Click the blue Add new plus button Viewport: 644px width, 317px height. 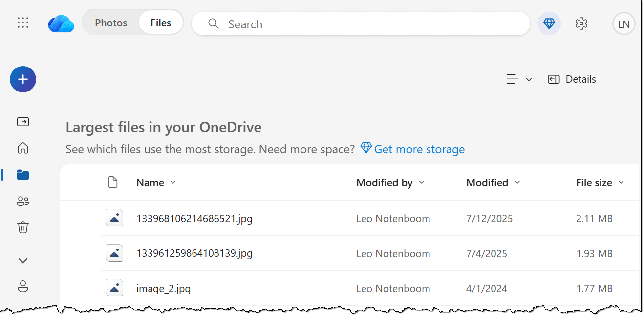pos(23,79)
